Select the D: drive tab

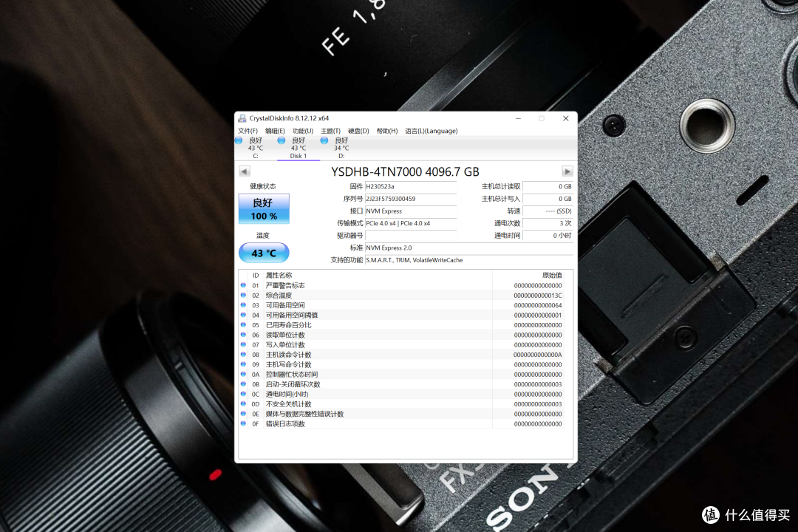[341, 148]
